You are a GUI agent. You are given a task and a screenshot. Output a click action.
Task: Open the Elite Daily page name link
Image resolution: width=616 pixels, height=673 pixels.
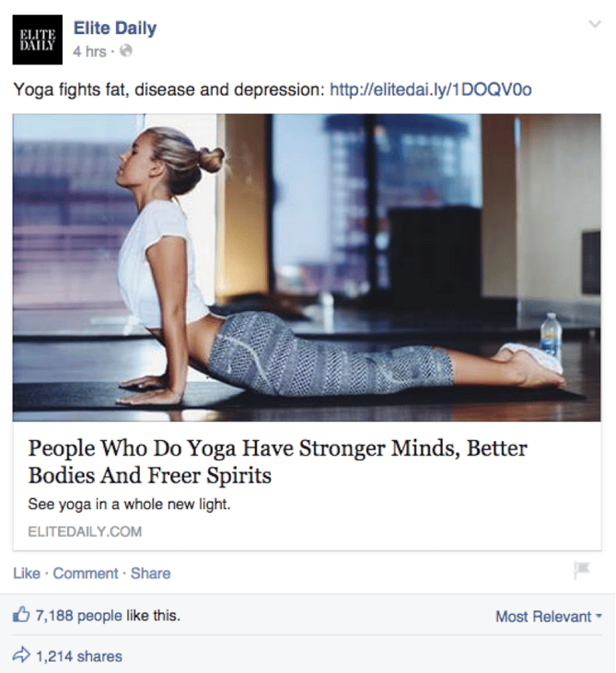115,28
